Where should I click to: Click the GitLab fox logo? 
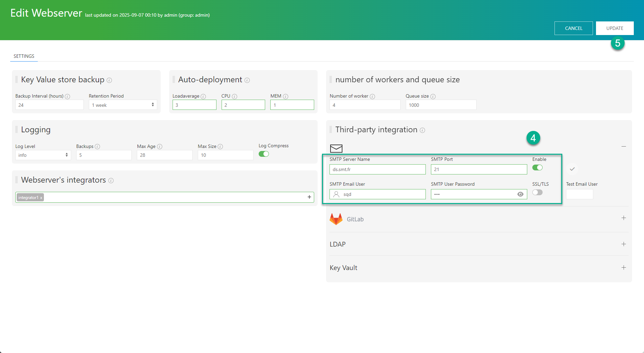(x=336, y=219)
